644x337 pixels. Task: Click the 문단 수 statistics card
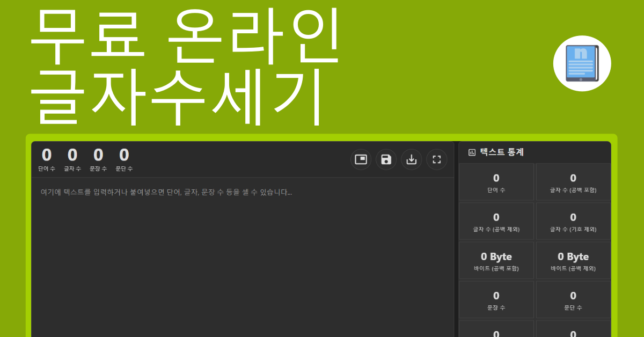click(x=573, y=299)
